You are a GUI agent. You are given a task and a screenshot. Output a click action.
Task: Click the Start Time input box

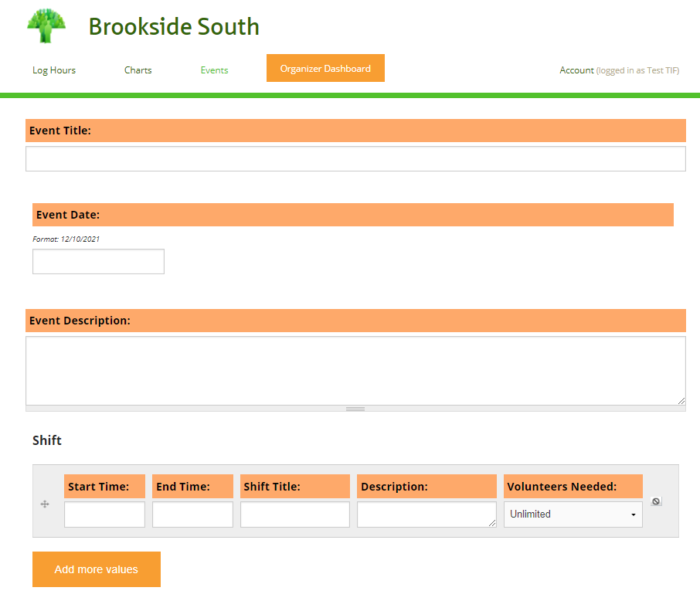point(104,514)
